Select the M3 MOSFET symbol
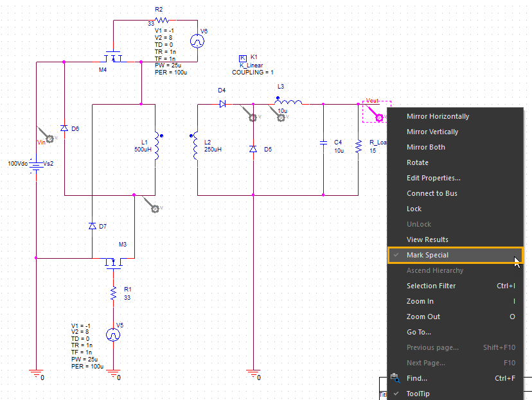Screen dimensions: 532x400 pyautogui.click(x=114, y=263)
